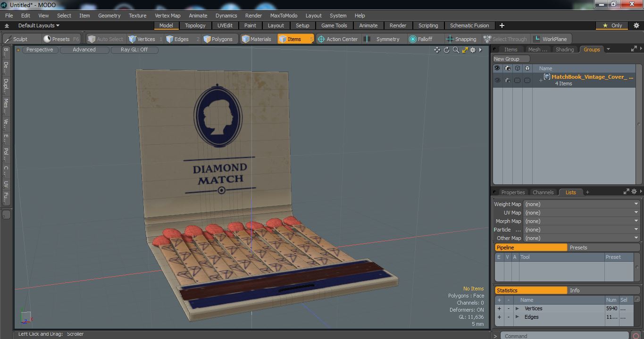Viewport: 644px width, 339px height.
Task: Open the File menu
Action: tap(9, 16)
